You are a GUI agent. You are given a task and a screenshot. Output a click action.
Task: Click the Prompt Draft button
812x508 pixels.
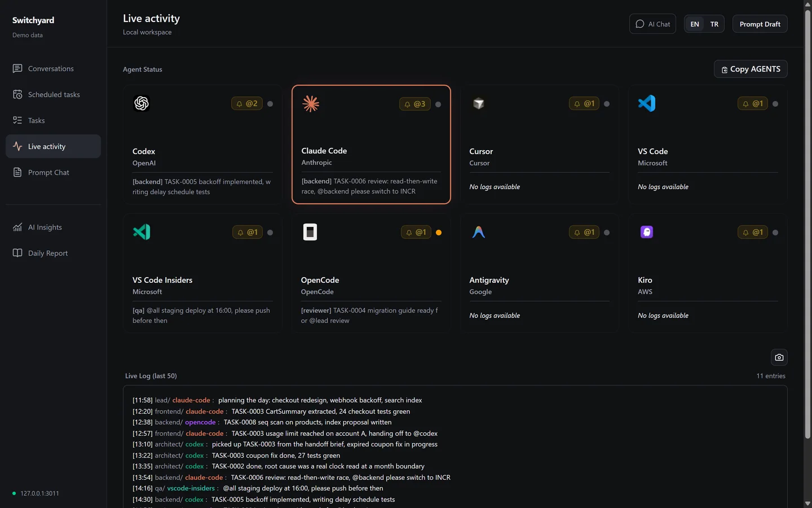[760, 24]
